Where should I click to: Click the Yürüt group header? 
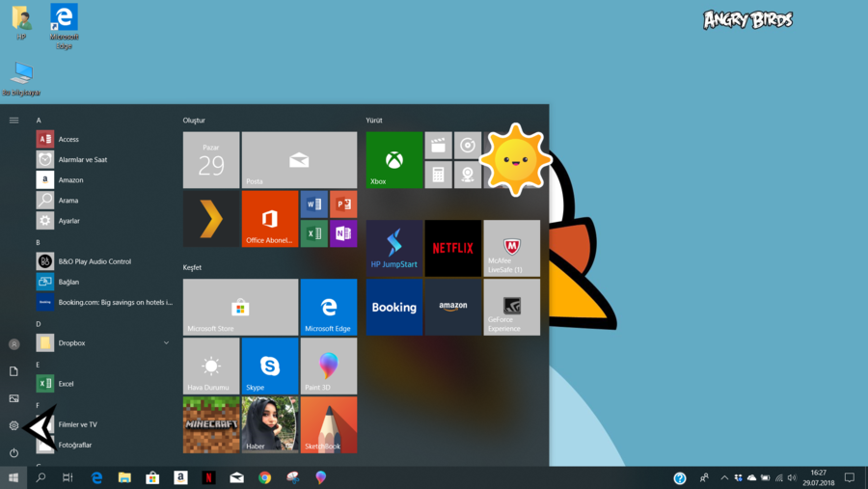[374, 121]
